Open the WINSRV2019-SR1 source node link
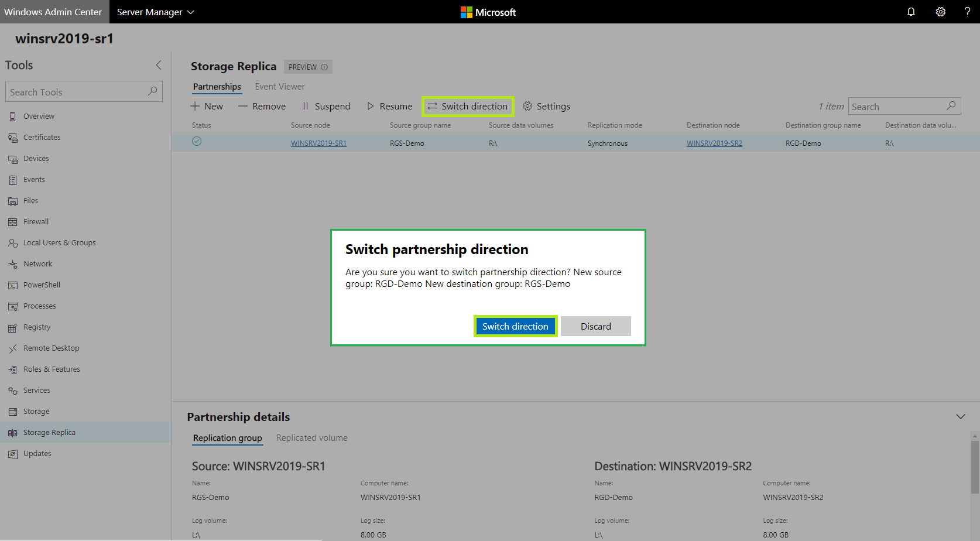The width and height of the screenshot is (980, 541). pyautogui.click(x=318, y=143)
